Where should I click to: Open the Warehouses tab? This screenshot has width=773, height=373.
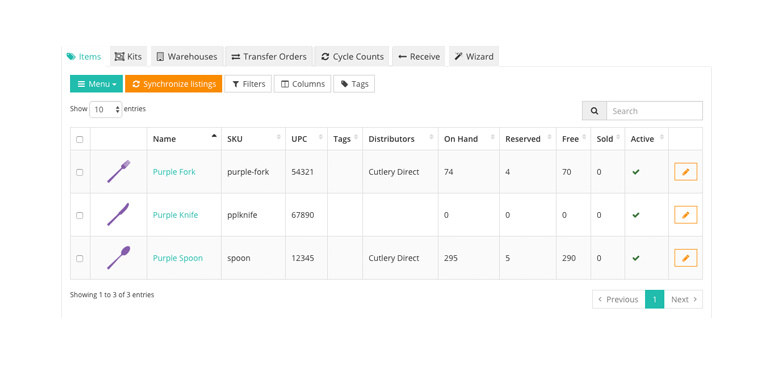pyautogui.click(x=187, y=57)
